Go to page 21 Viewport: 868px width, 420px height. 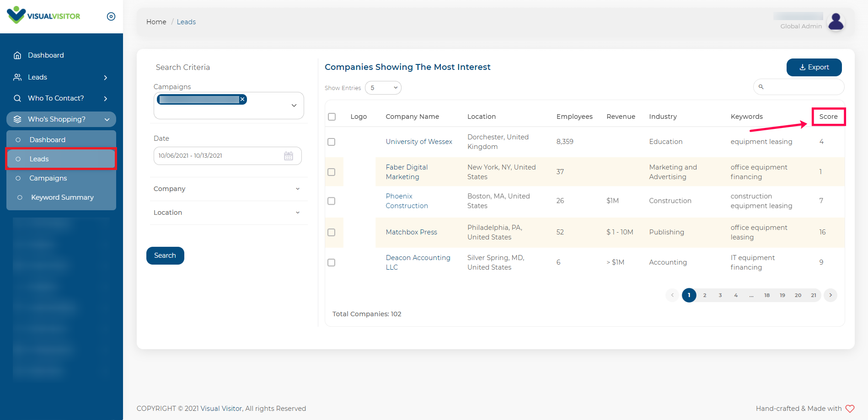click(x=814, y=295)
